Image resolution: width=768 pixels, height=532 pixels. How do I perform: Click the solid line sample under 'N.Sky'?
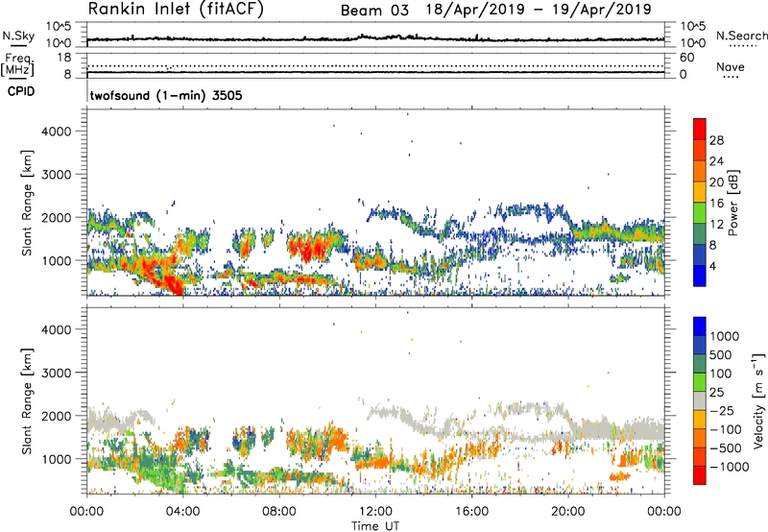18,46
